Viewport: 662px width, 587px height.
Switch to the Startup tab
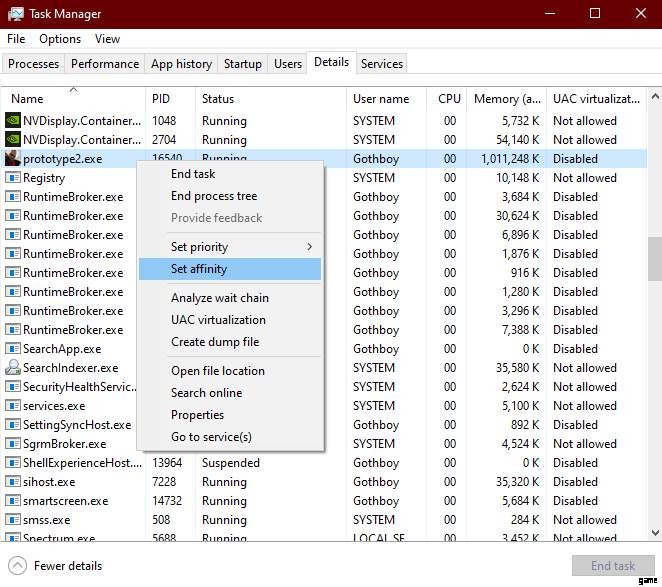tap(243, 64)
